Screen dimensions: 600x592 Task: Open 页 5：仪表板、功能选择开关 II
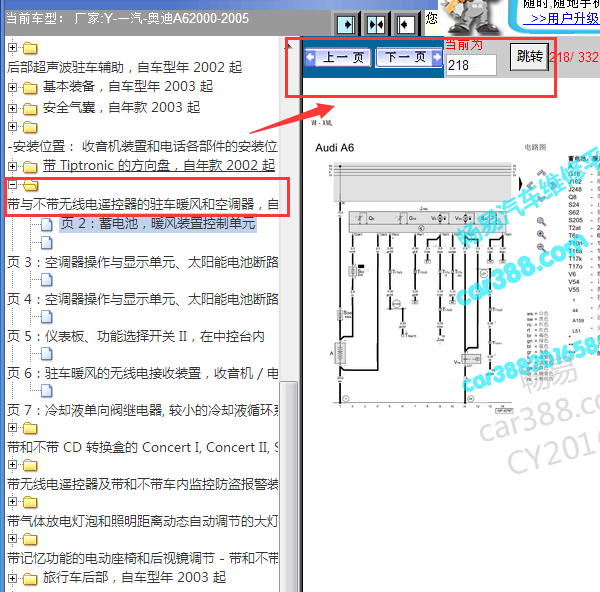click(136, 336)
